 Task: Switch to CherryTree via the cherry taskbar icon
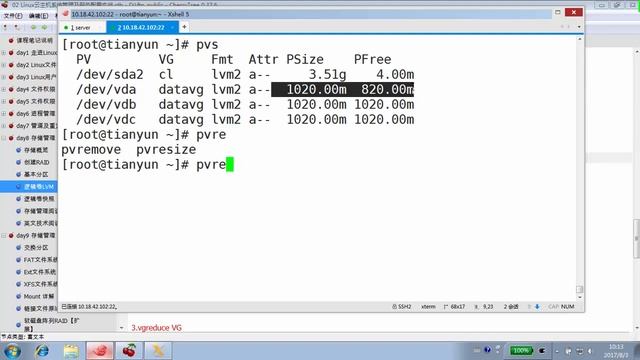129,351
